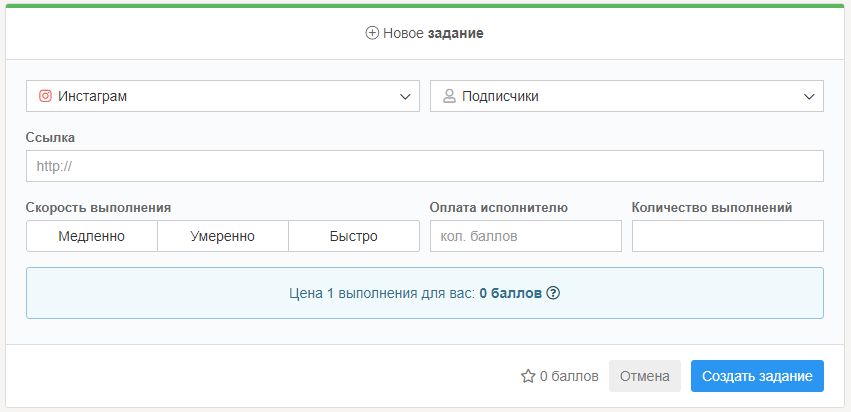This screenshot has height=412, width=851.
Task: Click the Оплата исполнителю points field
Action: [x=525, y=236]
